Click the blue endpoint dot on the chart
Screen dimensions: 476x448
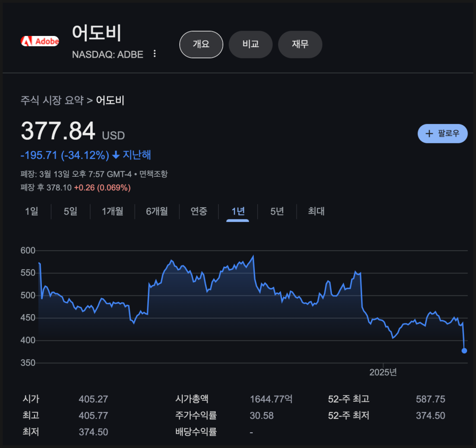pos(464,351)
